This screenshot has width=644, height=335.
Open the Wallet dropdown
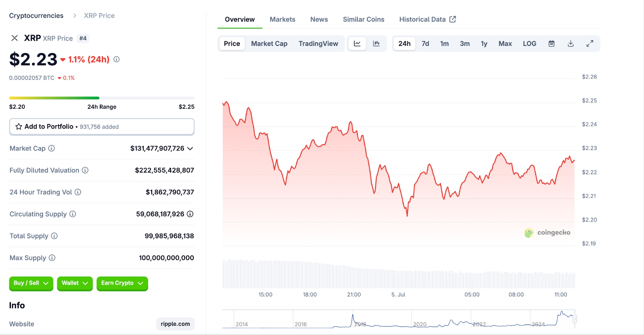tap(75, 283)
